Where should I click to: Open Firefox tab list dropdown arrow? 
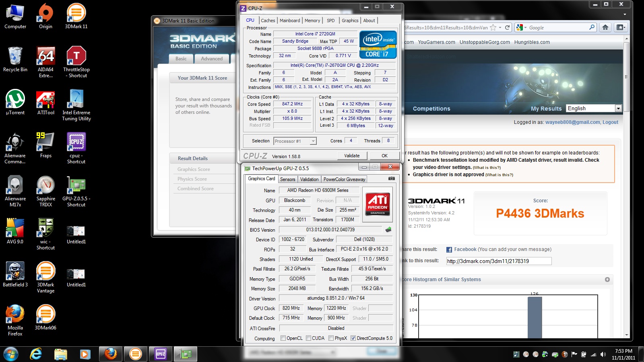click(x=625, y=14)
